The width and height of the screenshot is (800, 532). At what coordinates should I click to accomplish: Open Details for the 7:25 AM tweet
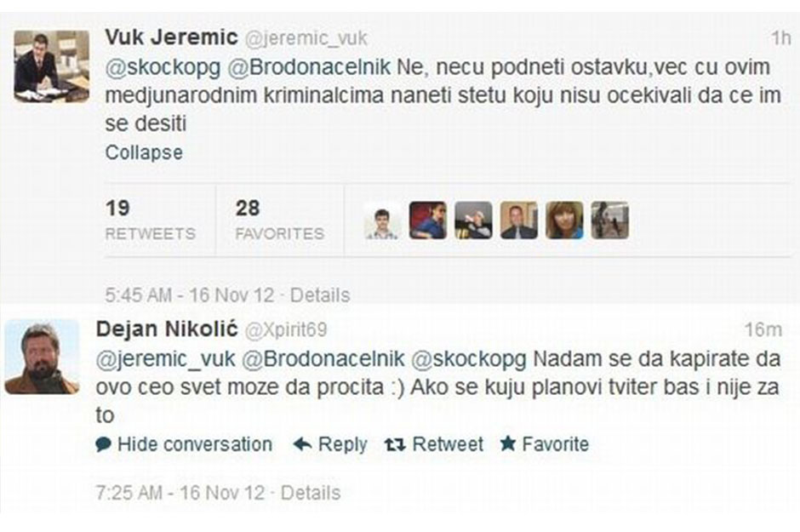[311, 493]
